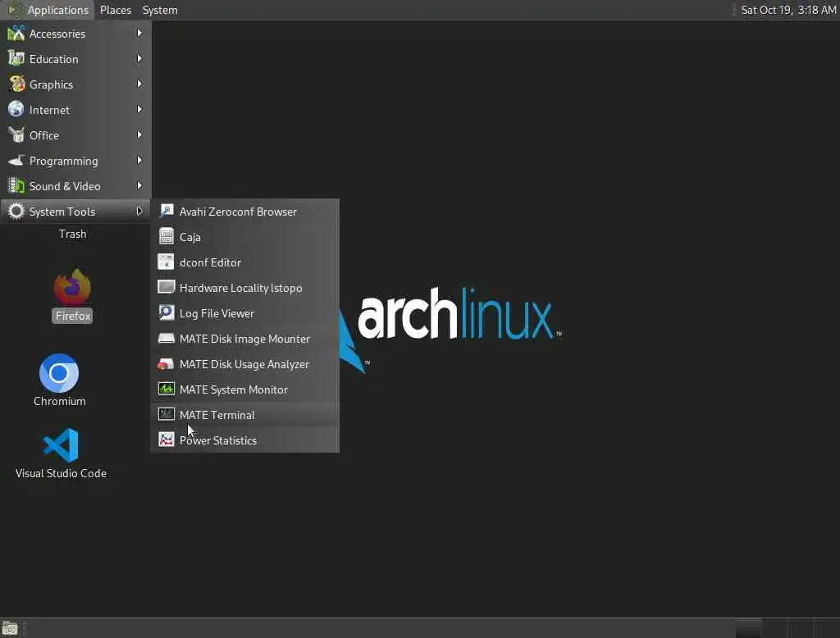Click the Internet globe icon

(x=16, y=109)
